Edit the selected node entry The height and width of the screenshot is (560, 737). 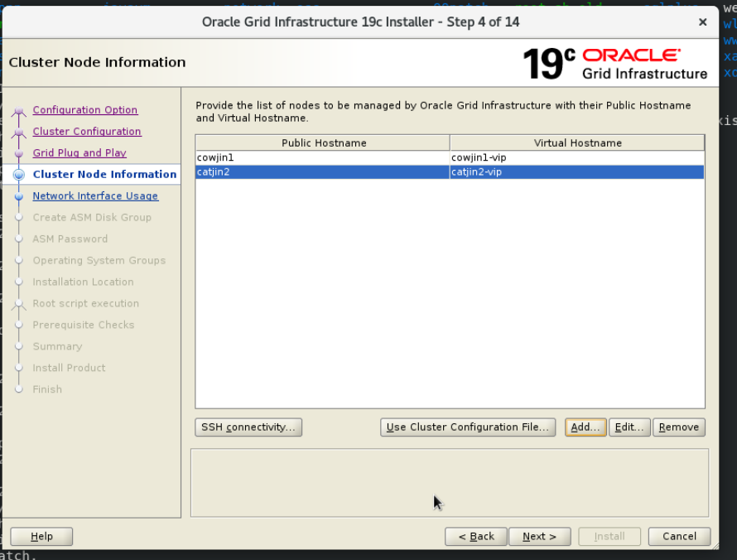(x=629, y=427)
